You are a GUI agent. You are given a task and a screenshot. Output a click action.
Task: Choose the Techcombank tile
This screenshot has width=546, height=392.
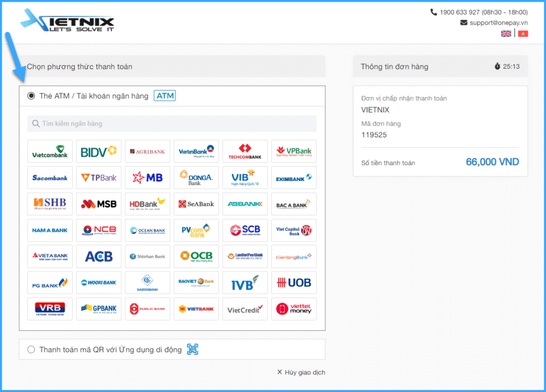(245, 151)
